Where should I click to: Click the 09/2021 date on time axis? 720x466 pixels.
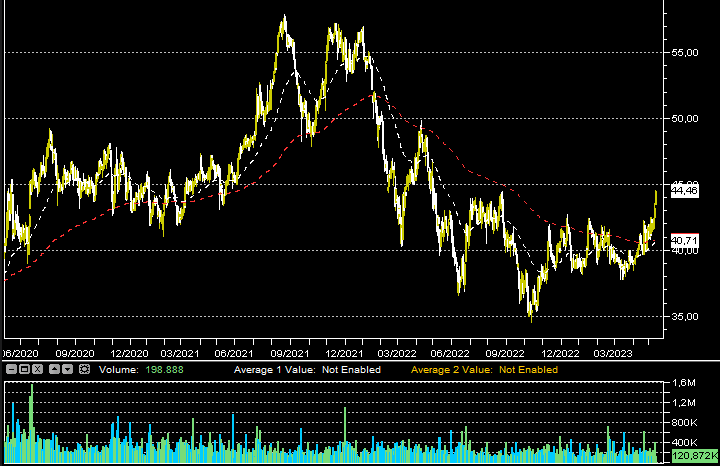point(289,353)
